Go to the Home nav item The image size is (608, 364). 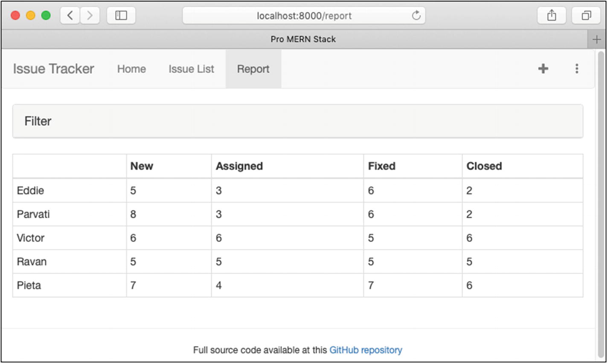(x=131, y=69)
